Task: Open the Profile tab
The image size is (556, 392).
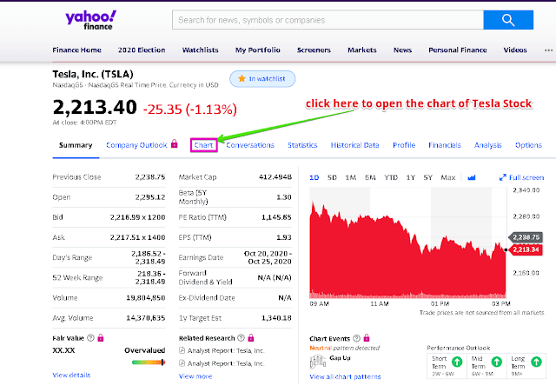Action: click(x=404, y=145)
